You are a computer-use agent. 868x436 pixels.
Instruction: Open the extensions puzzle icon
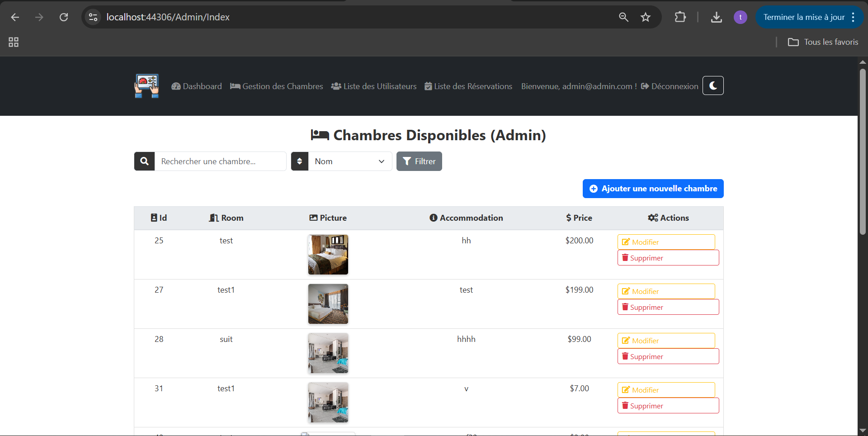680,17
